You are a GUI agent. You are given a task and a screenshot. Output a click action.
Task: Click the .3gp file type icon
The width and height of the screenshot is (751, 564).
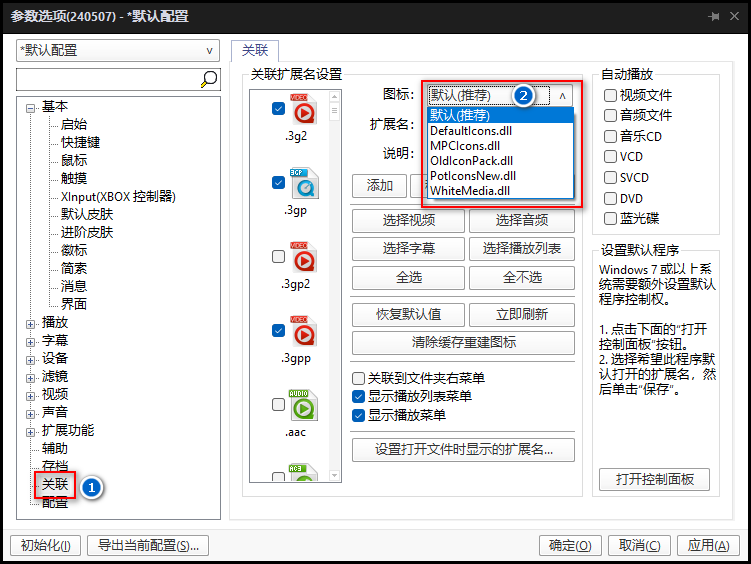point(303,183)
